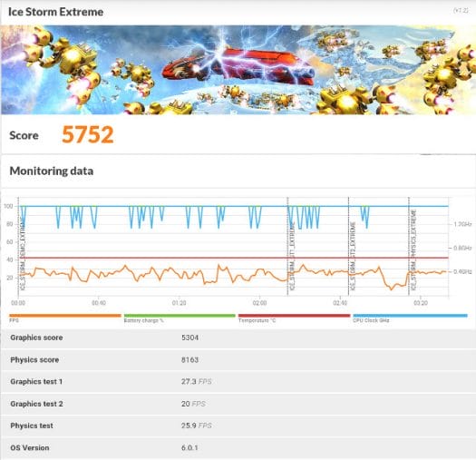476x460 pixels.
Task: Select the 27.3 FPS value
Action: [x=197, y=382]
